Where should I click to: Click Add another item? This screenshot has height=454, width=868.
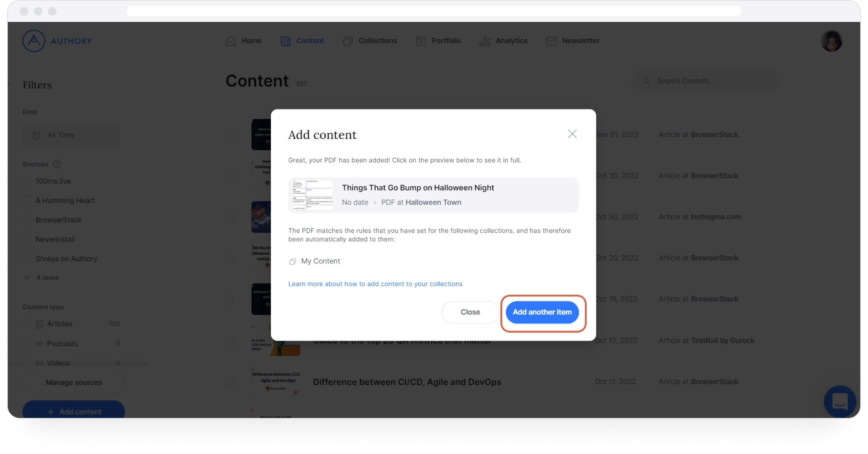[x=542, y=312]
